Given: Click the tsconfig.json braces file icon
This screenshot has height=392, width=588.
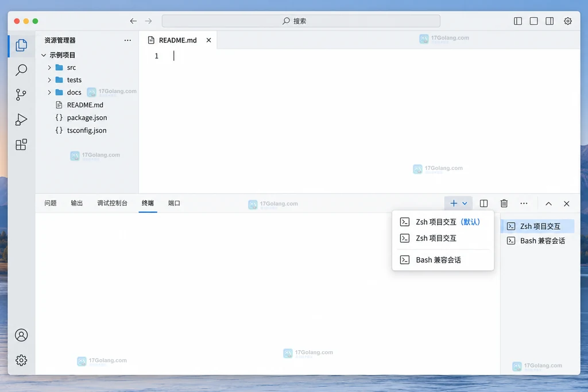Looking at the screenshot, I should coord(59,130).
